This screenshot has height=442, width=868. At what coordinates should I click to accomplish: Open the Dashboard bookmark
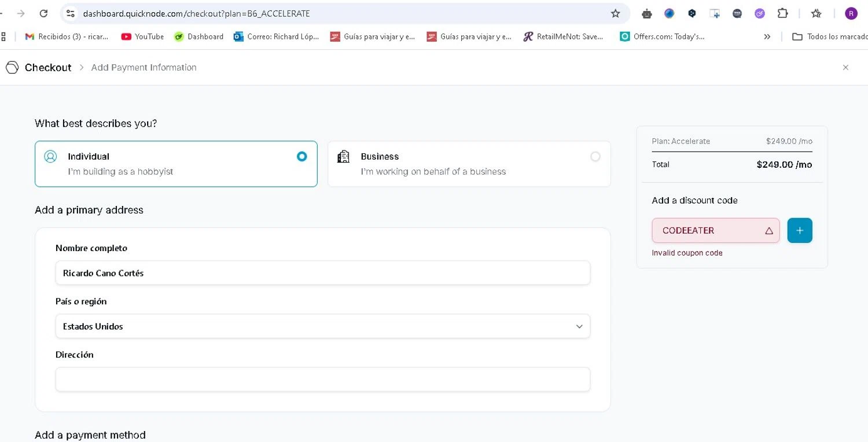(x=198, y=36)
